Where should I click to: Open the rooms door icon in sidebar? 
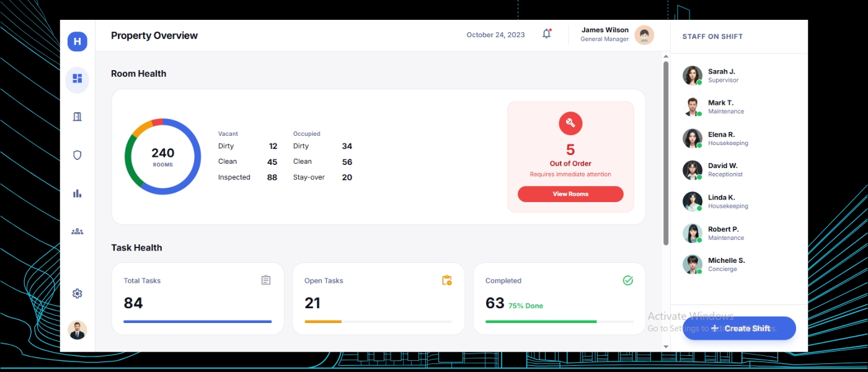(77, 117)
